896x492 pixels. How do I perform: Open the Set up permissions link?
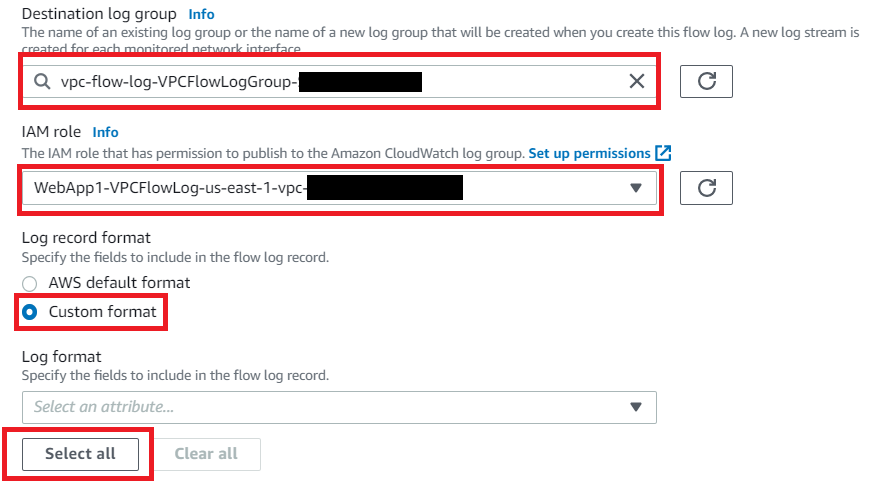pos(589,153)
